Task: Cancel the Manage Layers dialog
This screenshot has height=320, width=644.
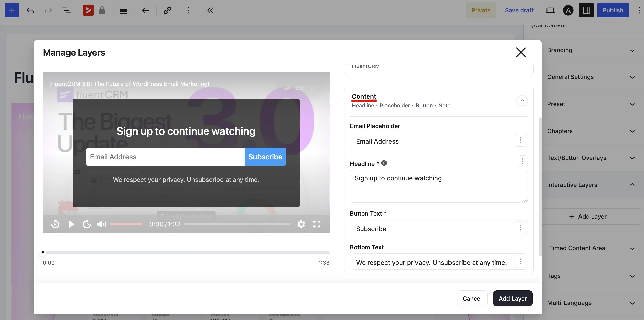Action: (x=472, y=298)
